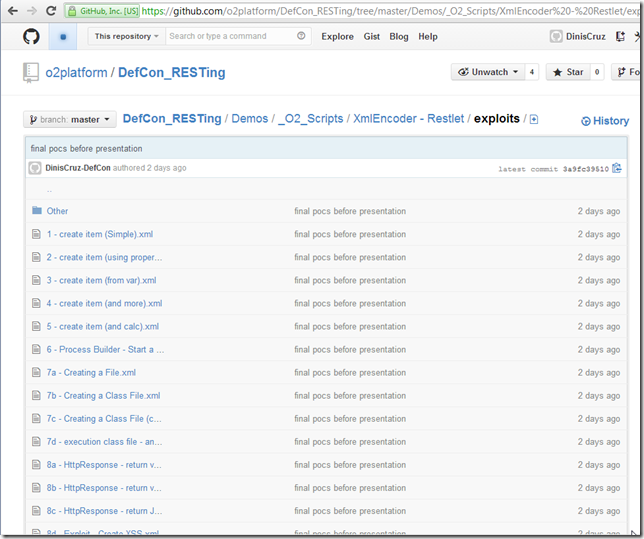The height and width of the screenshot is (539, 644).
Task: Open commit message link in 7a - Creating a File row
Action: [350, 373]
